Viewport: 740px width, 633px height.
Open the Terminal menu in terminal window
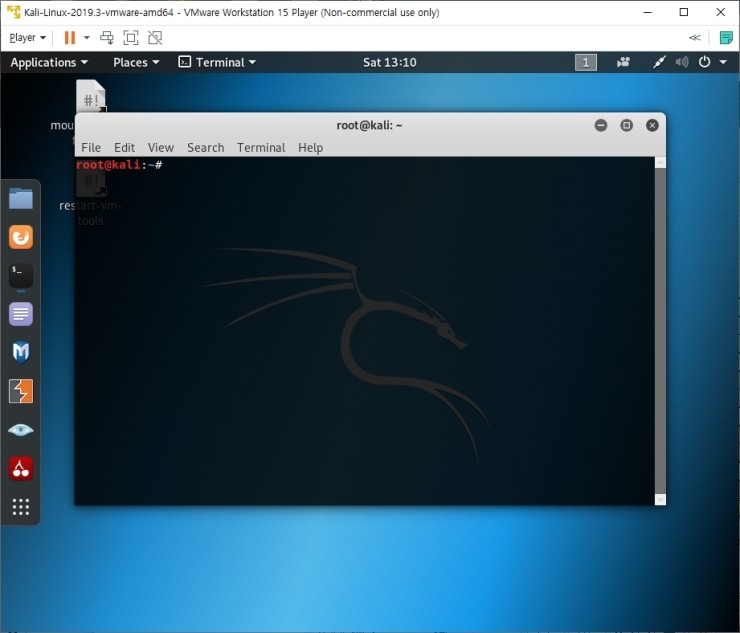click(x=261, y=148)
